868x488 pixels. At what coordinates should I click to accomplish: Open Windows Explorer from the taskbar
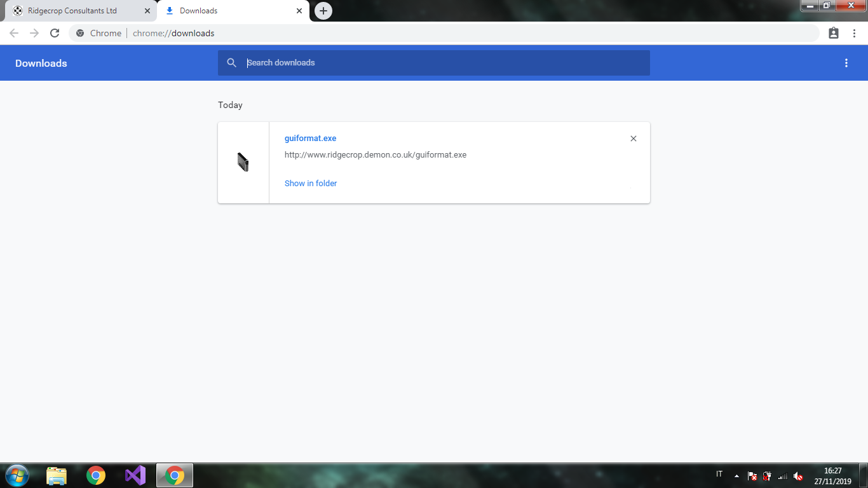point(57,475)
